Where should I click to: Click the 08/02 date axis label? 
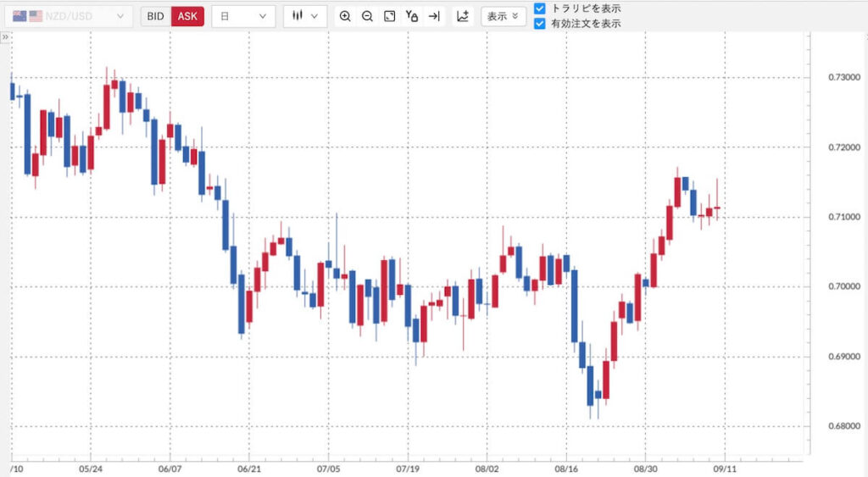pyautogui.click(x=487, y=469)
